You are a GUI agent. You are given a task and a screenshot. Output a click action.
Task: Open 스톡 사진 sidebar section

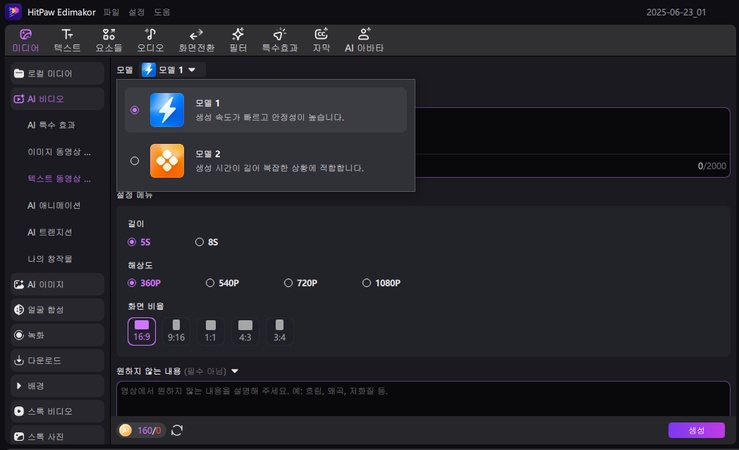57,436
